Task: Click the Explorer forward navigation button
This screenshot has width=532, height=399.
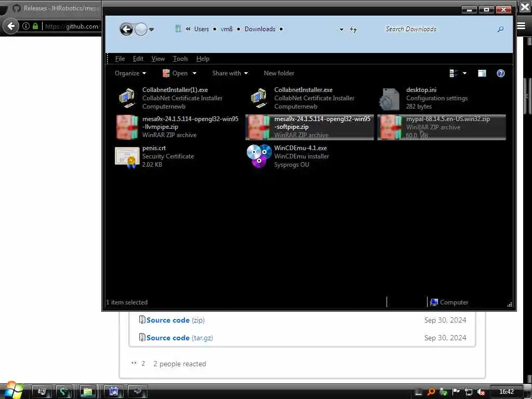Action: tap(141, 29)
